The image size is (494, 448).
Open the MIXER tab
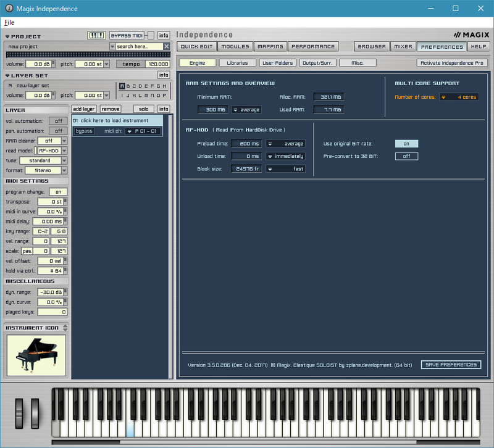[x=403, y=47]
